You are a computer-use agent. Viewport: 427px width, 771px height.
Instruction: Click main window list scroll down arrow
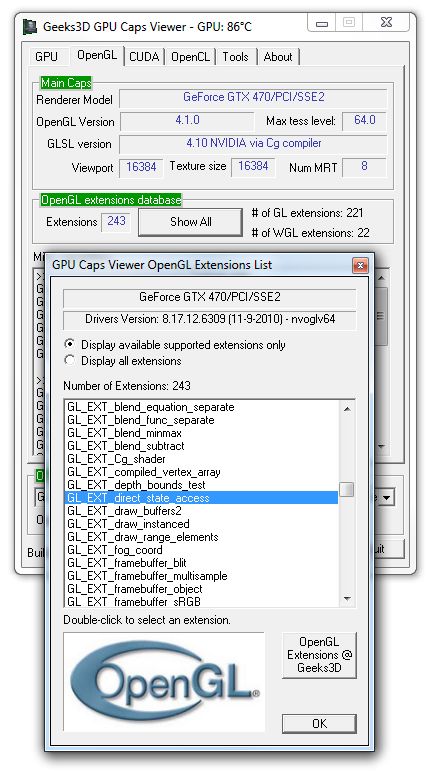click(x=381, y=446)
